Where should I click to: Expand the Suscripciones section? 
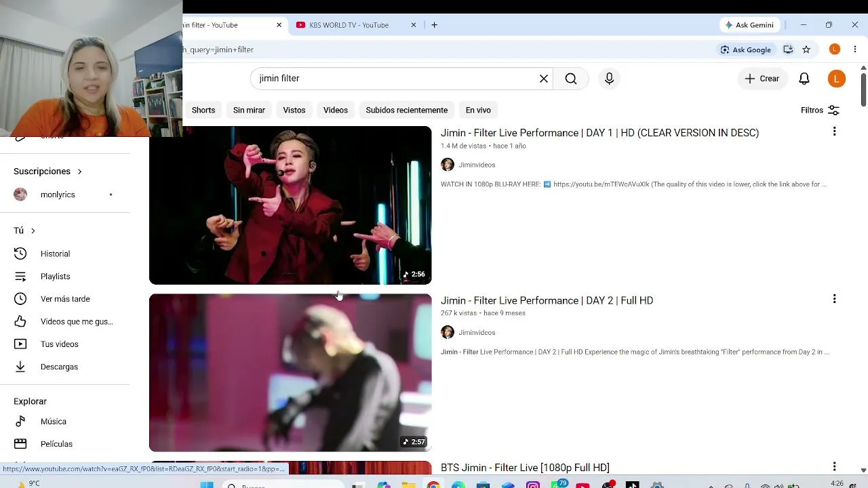(47, 171)
